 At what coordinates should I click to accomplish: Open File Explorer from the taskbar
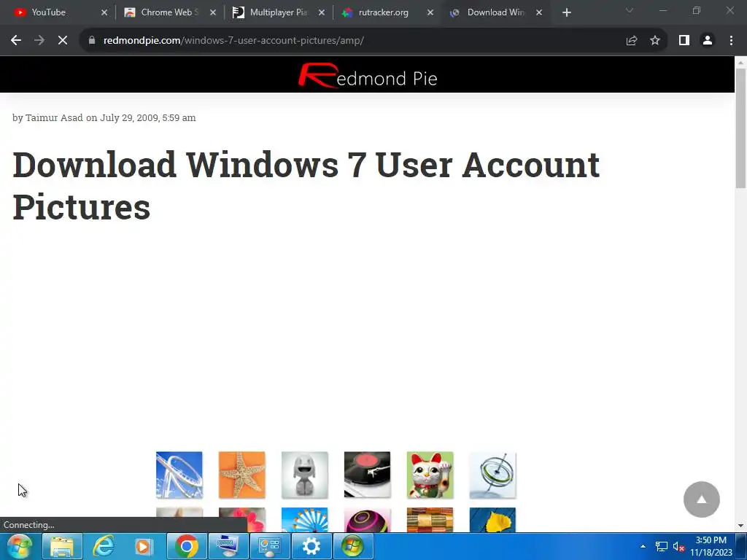[62, 546]
